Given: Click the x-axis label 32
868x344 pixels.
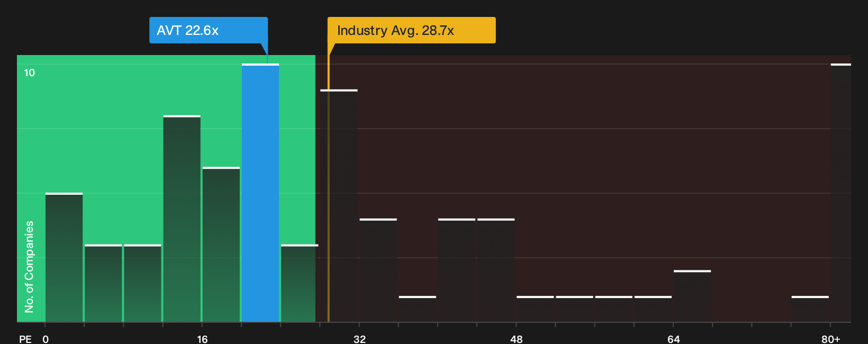Looking at the screenshot, I should click(359, 339).
